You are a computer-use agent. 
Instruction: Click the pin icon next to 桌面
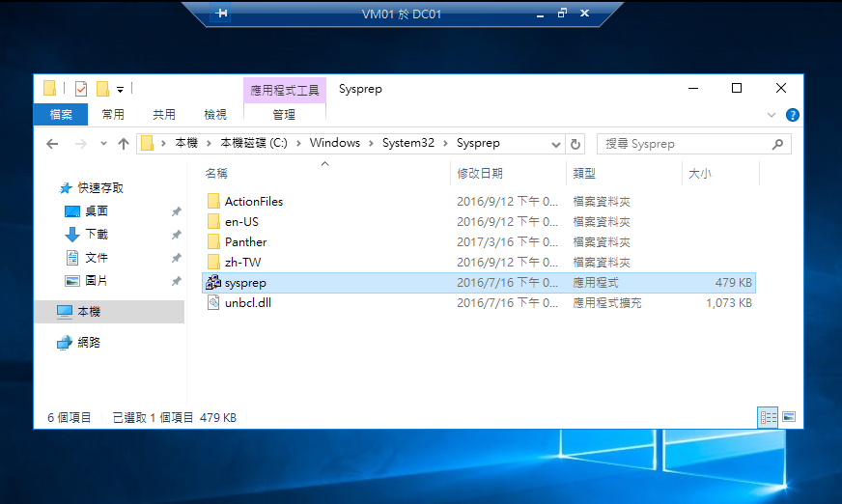[x=176, y=211]
